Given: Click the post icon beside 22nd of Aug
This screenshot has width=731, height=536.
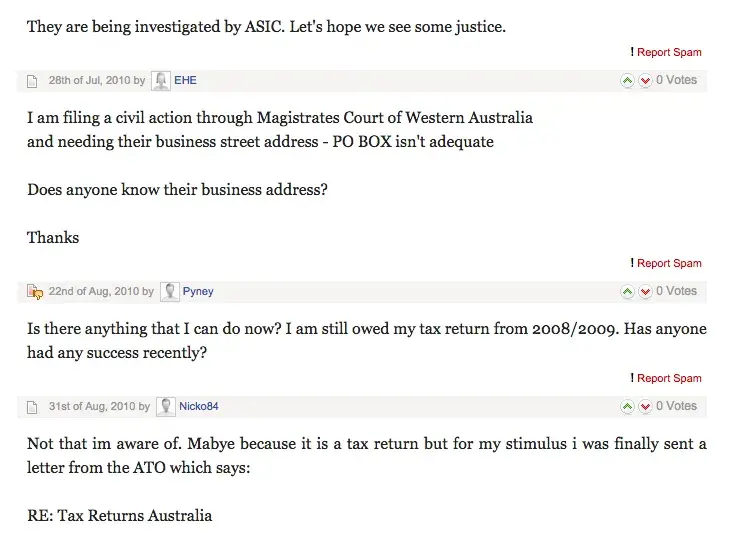Looking at the screenshot, I should coord(33,292).
